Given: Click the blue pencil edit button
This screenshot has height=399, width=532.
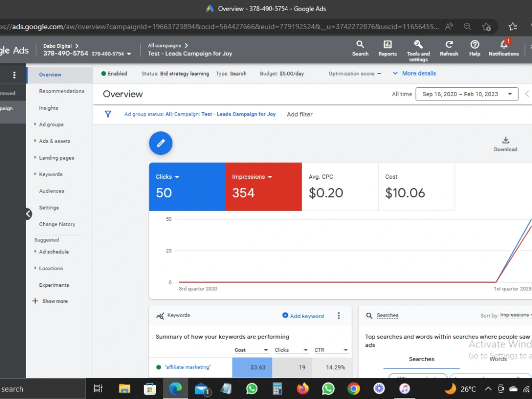Looking at the screenshot, I should click(161, 143).
